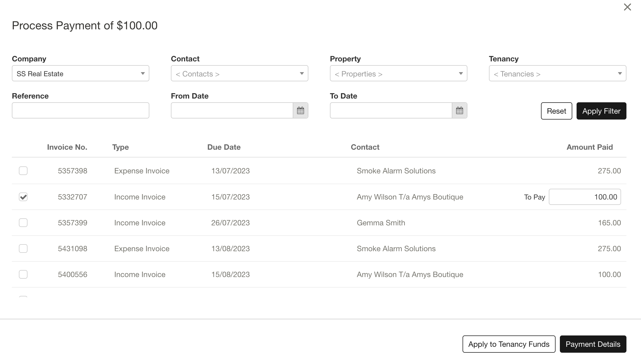Select invoice 5357399 for Gemma Smith
641x364 pixels.
[23, 223]
